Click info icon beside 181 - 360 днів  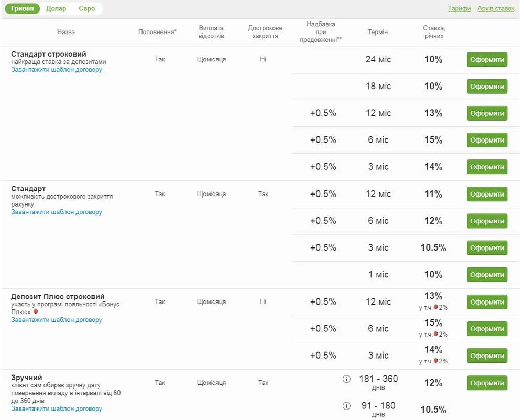click(x=346, y=379)
